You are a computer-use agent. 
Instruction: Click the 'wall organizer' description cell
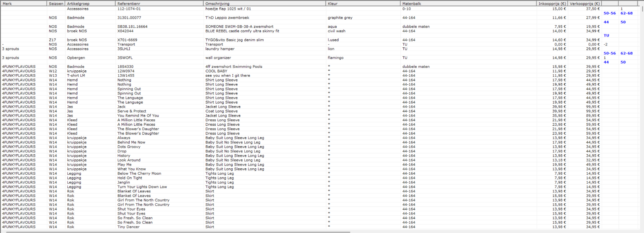pos(218,57)
